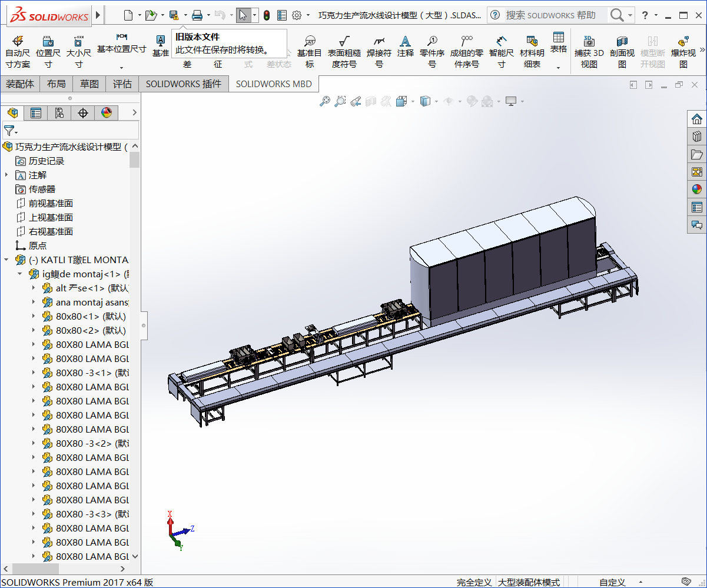The width and height of the screenshot is (707, 588).
Task: Open Capture 3D View (捕获 3D 视图)
Action: pyautogui.click(x=589, y=51)
